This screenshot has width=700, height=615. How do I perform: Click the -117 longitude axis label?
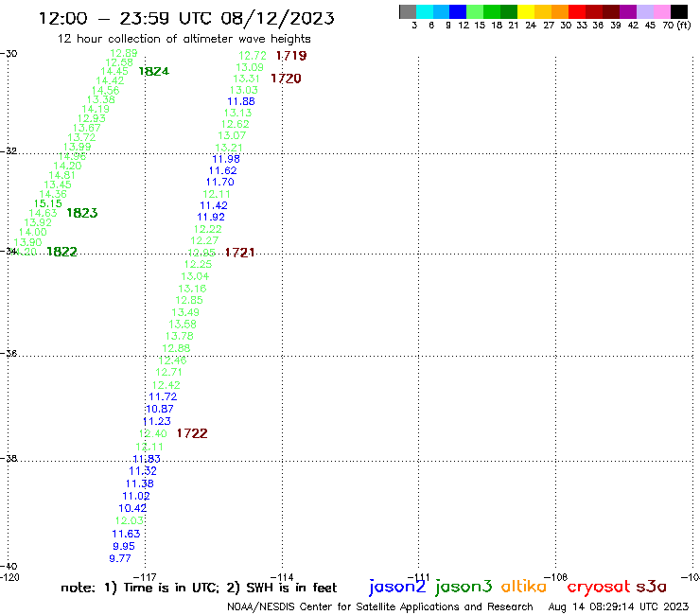pos(145,577)
